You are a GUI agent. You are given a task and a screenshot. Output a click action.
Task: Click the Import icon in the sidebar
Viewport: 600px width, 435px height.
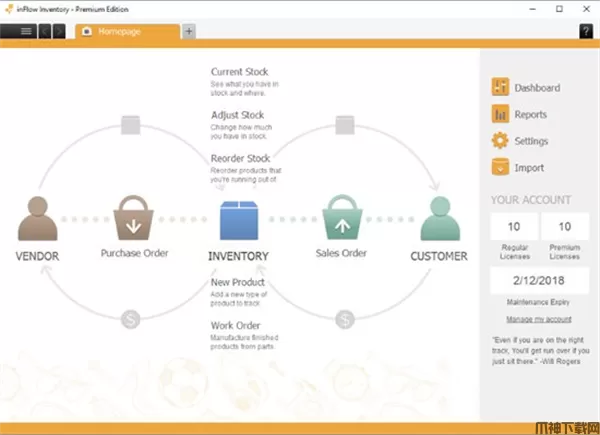pyautogui.click(x=500, y=167)
